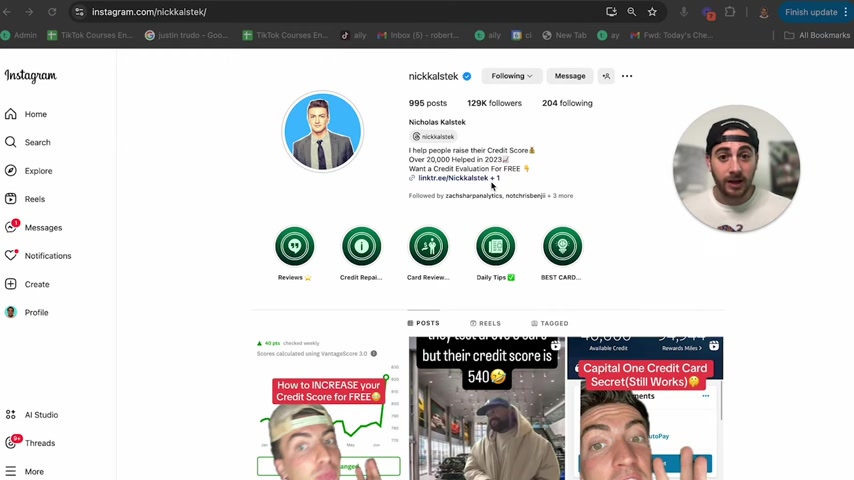
Task: Open the Card Review... story highlight
Action: [429, 246]
